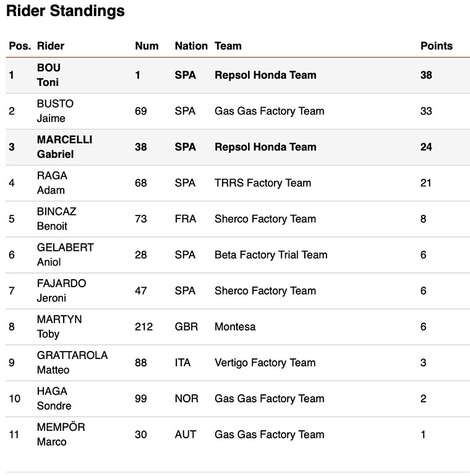Select rider name BUSTO Jaime
The image size is (470, 476).
tap(55, 111)
